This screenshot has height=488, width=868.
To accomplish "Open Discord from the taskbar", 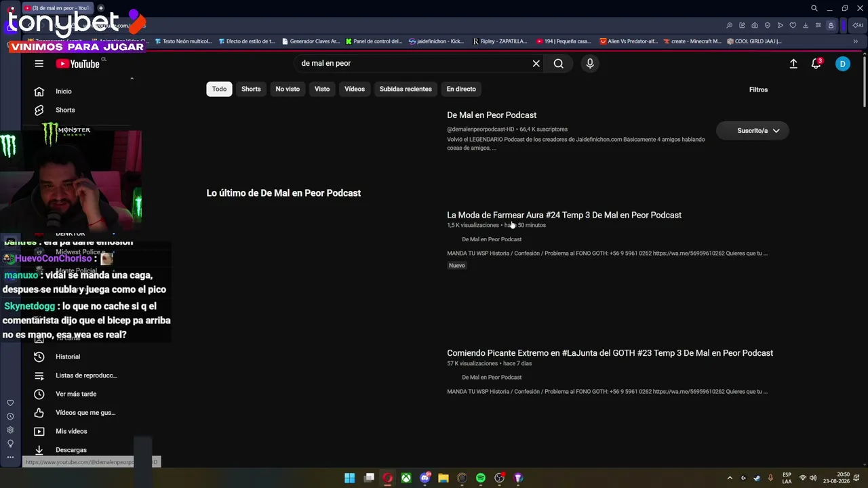I will pyautogui.click(x=425, y=478).
